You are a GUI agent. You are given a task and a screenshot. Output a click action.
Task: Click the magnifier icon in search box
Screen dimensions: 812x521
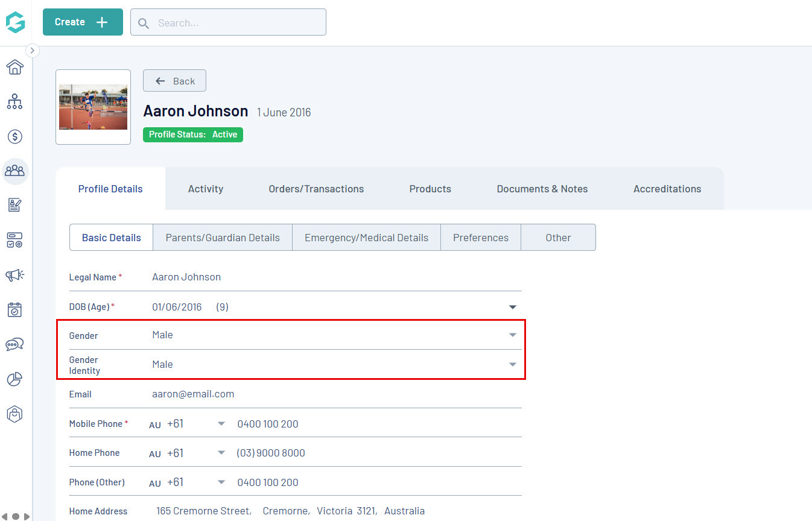[x=144, y=23]
